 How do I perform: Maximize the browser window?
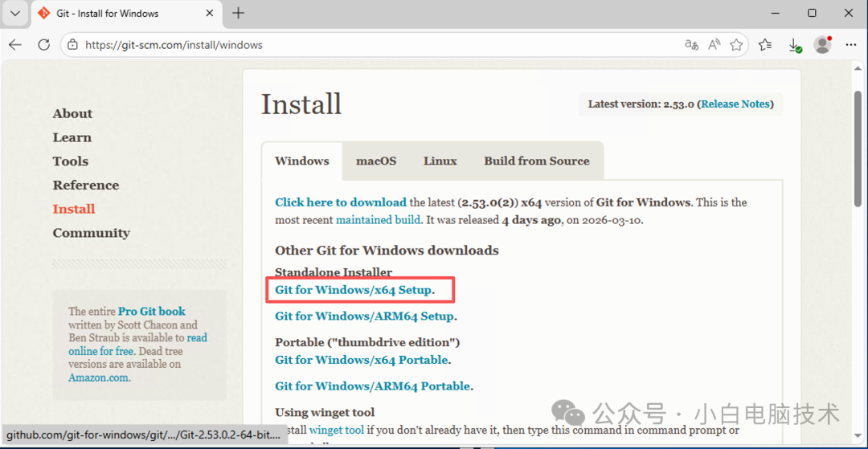pyautogui.click(x=812, y=14)
